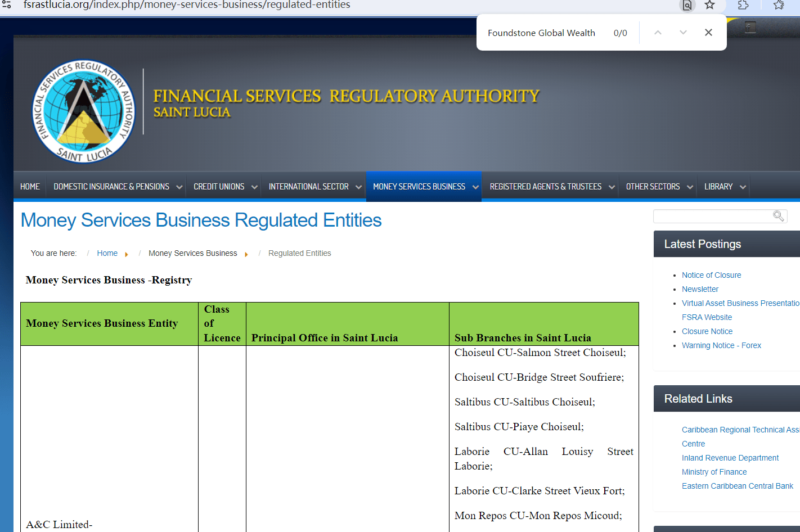Click the 0/0 match count in find bar
This screenshot has width=800, height=532.
click(620, 33)
